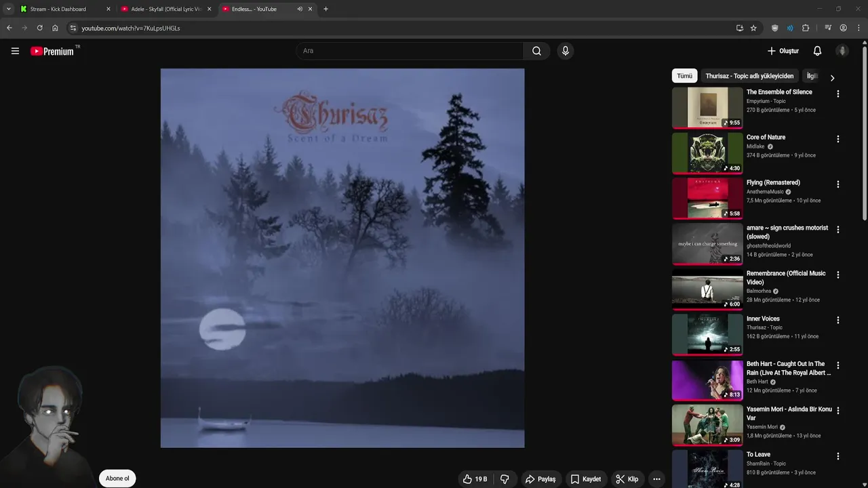Open options for Yasemin Mori video
868x488 pixels.
tap(837, 411)
